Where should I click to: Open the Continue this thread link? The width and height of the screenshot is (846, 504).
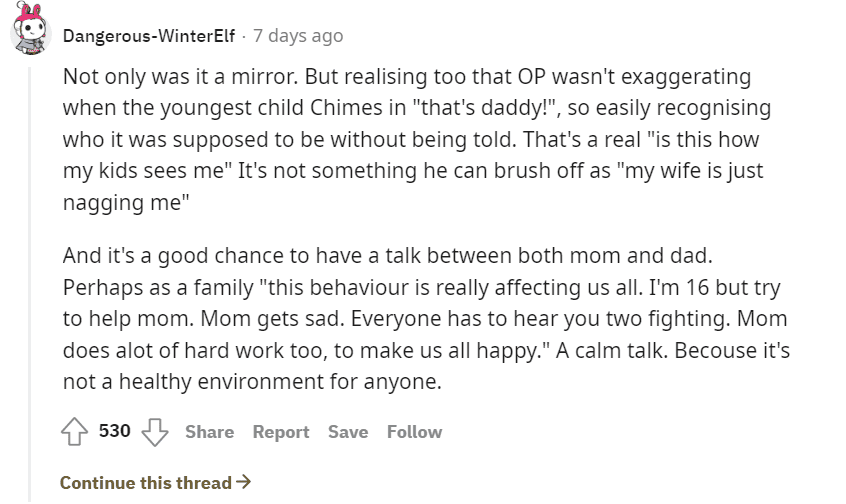(x=155, y=482)
